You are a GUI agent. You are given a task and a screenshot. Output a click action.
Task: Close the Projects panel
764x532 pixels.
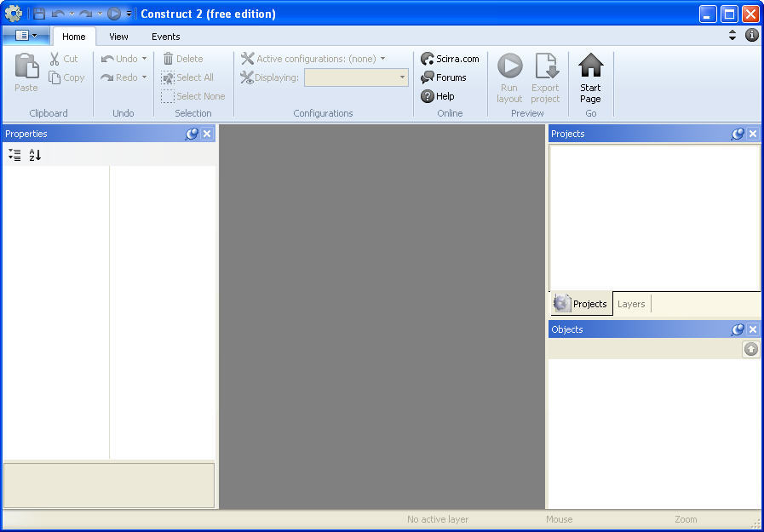tap(753, 134)
